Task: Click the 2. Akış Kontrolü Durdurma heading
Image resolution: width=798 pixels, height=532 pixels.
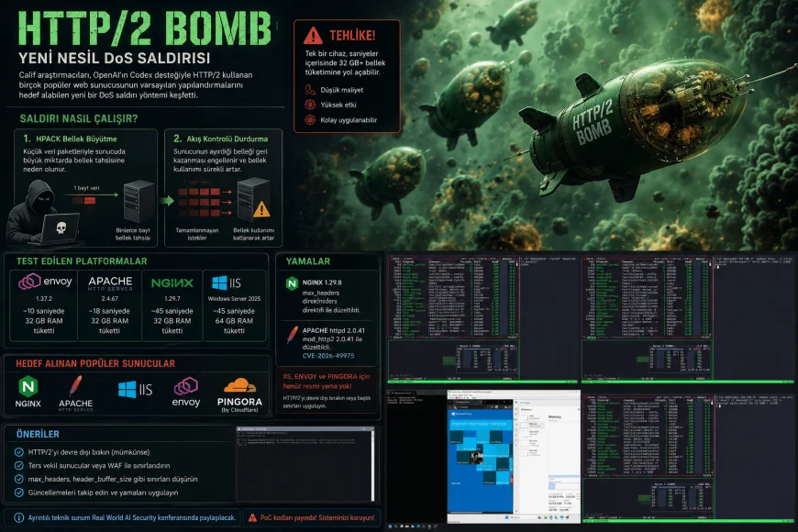Action: click(x=220, y=139)
